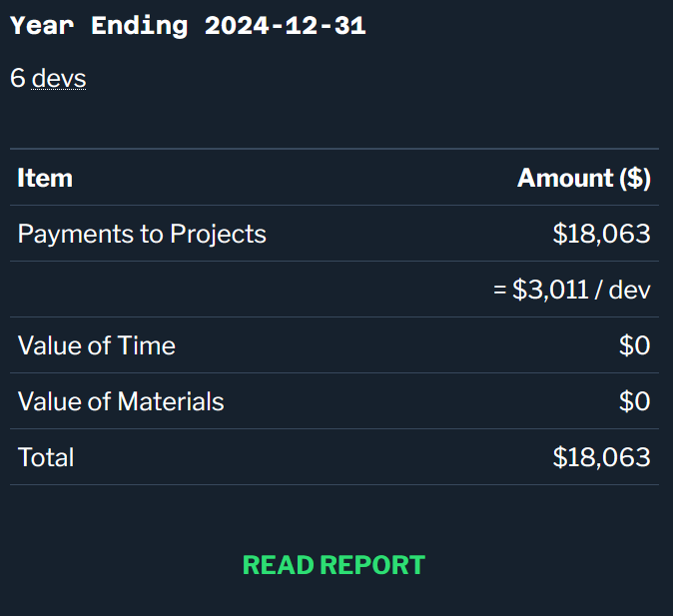Image resolution: width=673 pixels, height=616 pixels.
Task: Click the underlined 'devs' term
Action: coord(59,79)
